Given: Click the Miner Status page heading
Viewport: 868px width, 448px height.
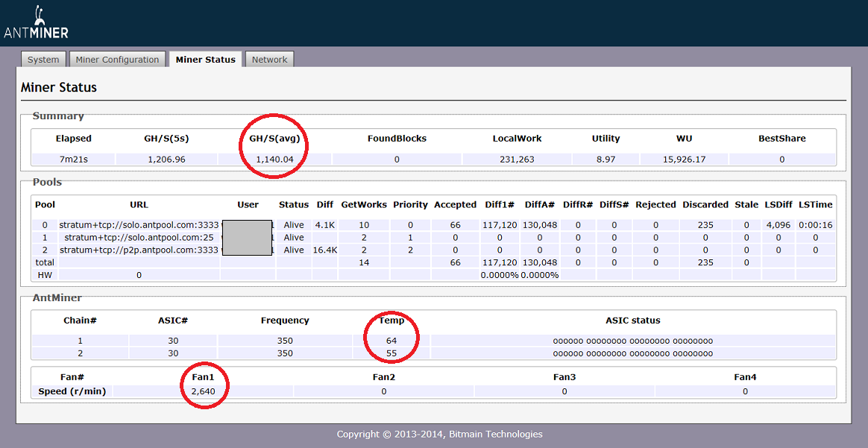Looking at the screenshot, I should coord(59,87).
